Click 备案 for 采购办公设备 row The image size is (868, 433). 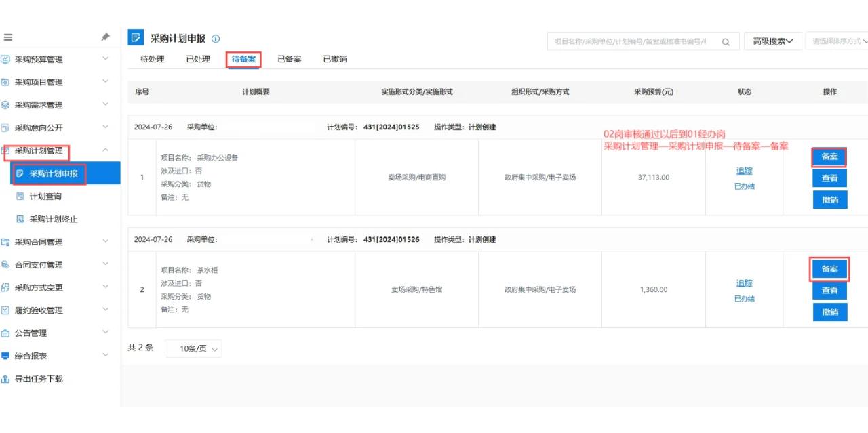tap(829, 157)
